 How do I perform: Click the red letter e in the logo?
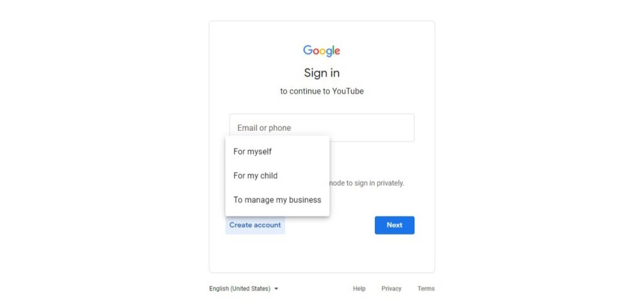coord(337,52)
